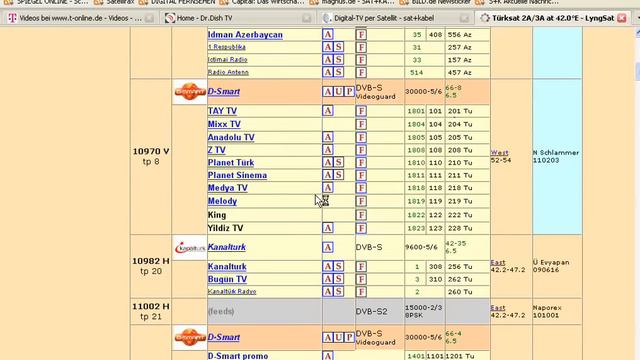640x360 pixels.
Task: Click the P icon in first D-Smart row
Action: [x=349, y=91]
